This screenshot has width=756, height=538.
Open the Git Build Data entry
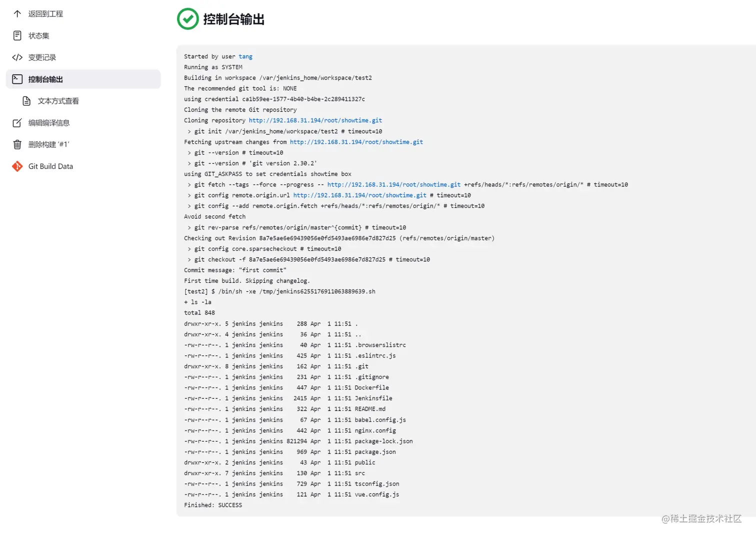[x=83, y=166]
